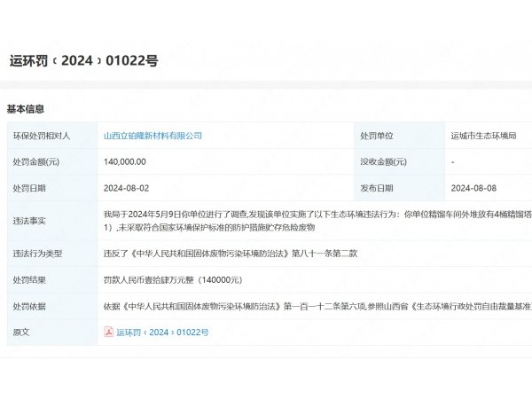532x399 pixels.
Task: Click the penalty amount 140,000.00 value
Action: [125, 162]
